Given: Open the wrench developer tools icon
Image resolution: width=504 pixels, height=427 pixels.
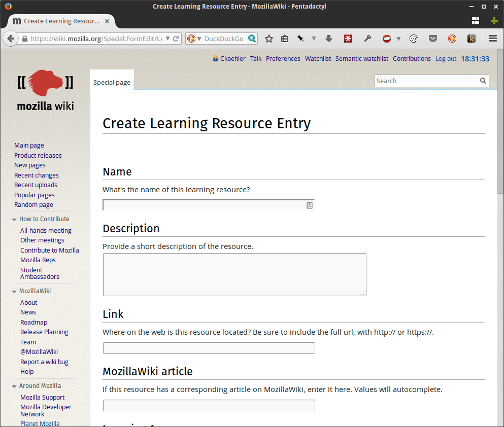Looking at the screenshot, I should pos(367,39).
